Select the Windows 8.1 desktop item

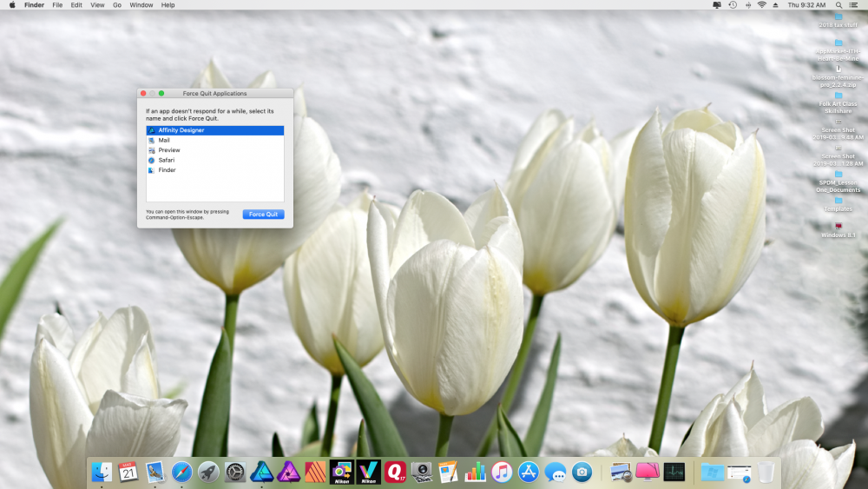click(x=838, y=231)
